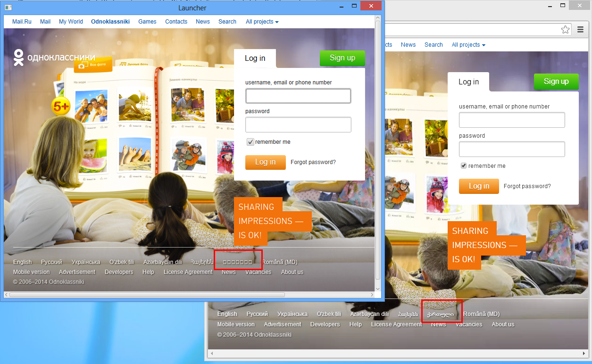The image size is (592, 364).
Task: Click the vertical scrollbar down arrow in Launcher
Action: point(378,288)
